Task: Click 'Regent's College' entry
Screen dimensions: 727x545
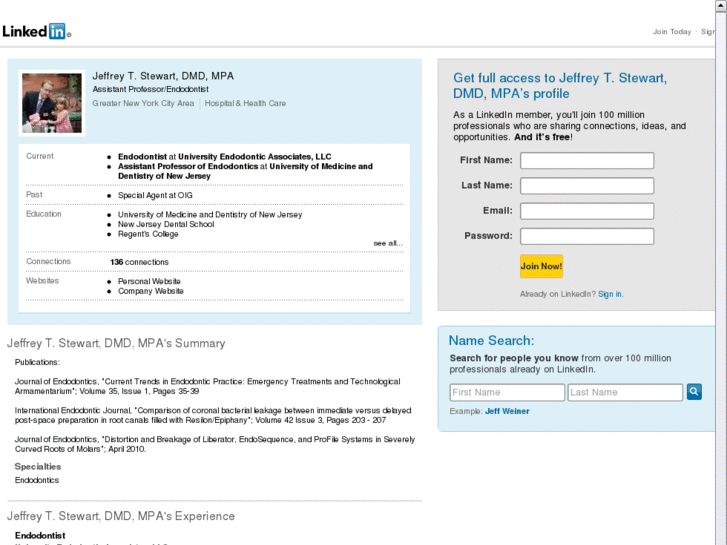Action: tap(148, 234)
